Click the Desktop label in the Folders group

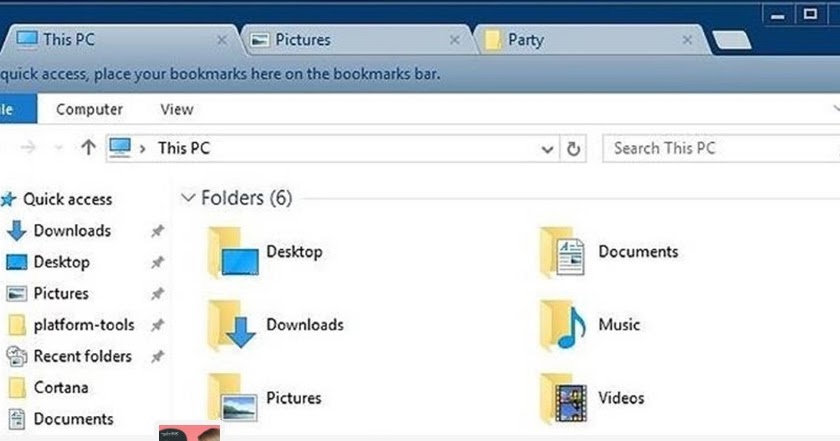coord(294,252)
